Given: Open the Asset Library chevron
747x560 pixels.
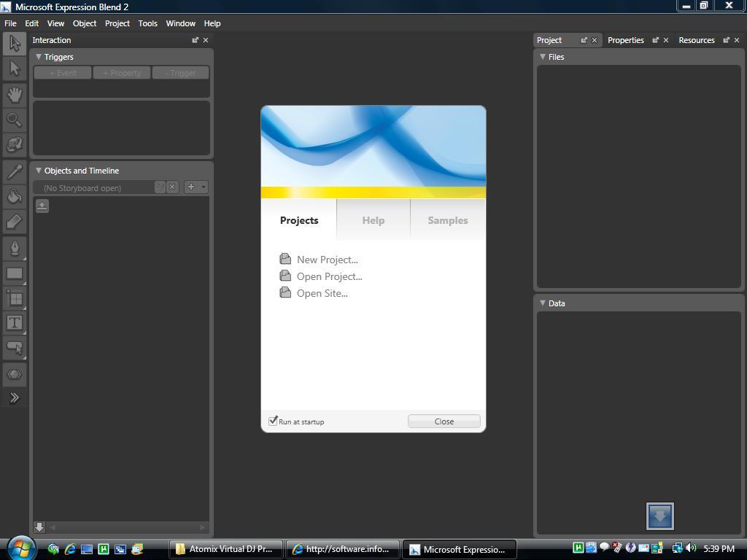Looking at the screenshot, I should 13,397.
